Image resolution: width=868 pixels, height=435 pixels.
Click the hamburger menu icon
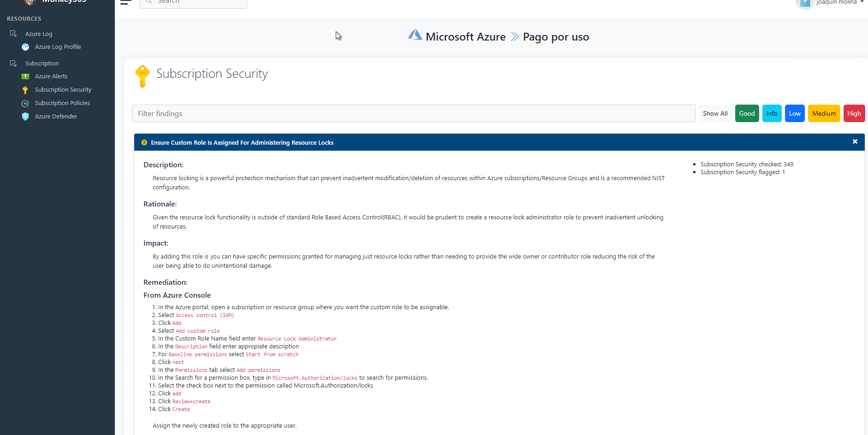[125, 2]
